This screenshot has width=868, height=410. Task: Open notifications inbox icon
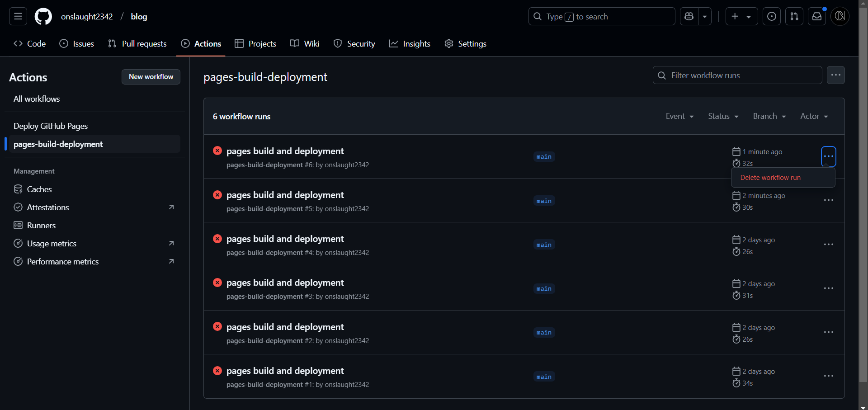tap(817, 16)
